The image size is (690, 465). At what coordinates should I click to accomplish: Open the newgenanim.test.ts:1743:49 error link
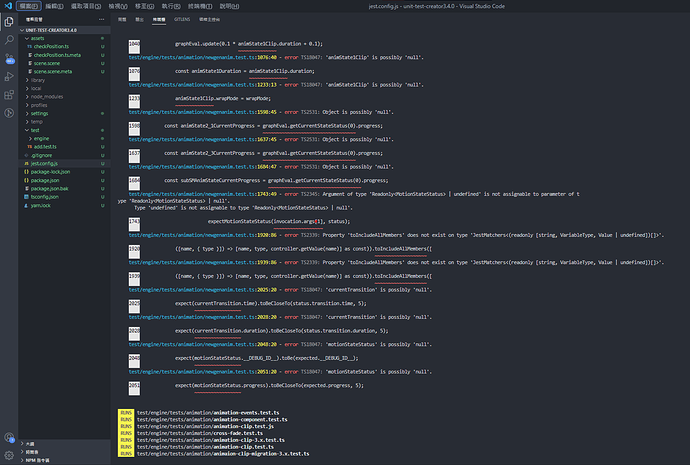202,194
